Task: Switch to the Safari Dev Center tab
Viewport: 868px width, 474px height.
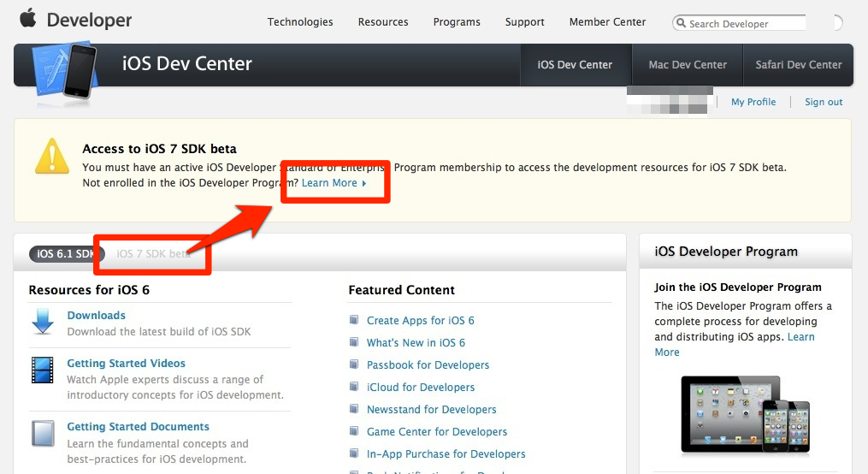Action: [798, 65]
